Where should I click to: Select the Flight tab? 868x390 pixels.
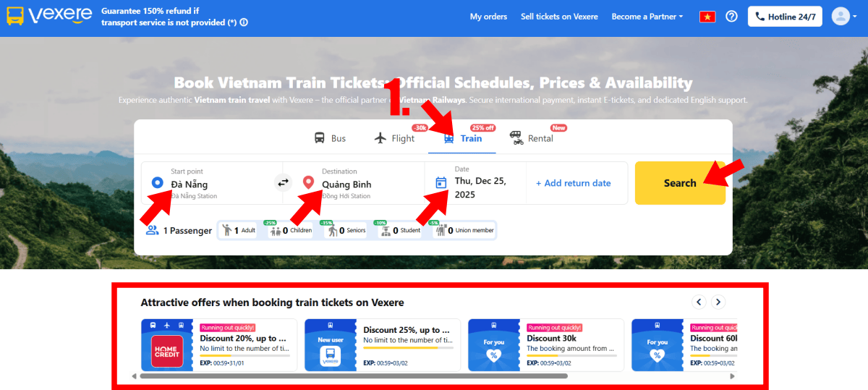[395, 138]
